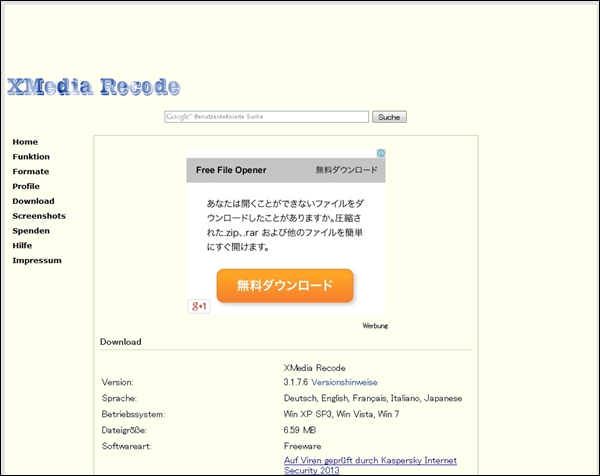Click the Dateigröße label
This screenshot has height=476, width=600.
(x=124, y=430)
